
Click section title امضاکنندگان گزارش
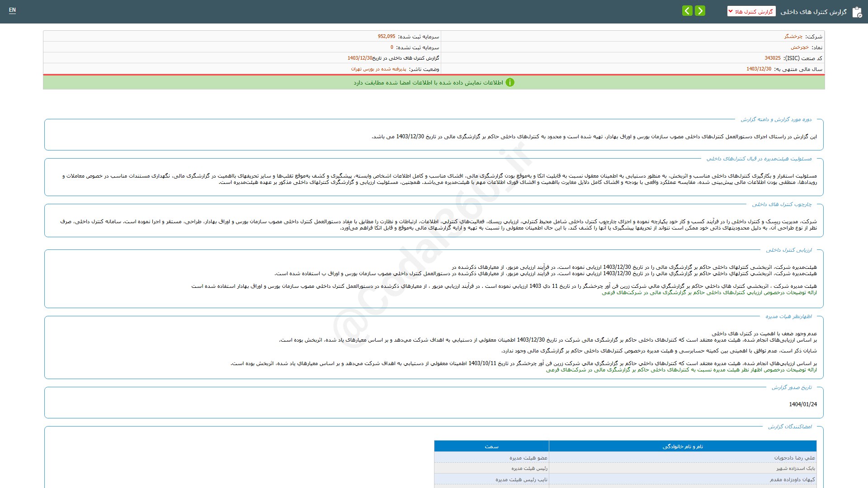(x=790, y=427)
